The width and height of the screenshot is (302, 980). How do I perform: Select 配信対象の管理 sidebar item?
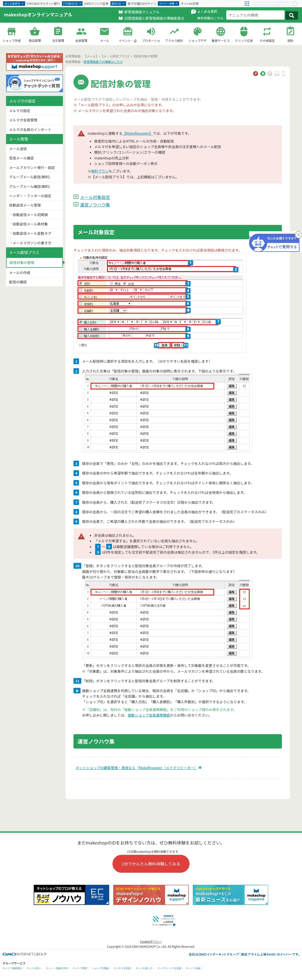tap(34, 262)
